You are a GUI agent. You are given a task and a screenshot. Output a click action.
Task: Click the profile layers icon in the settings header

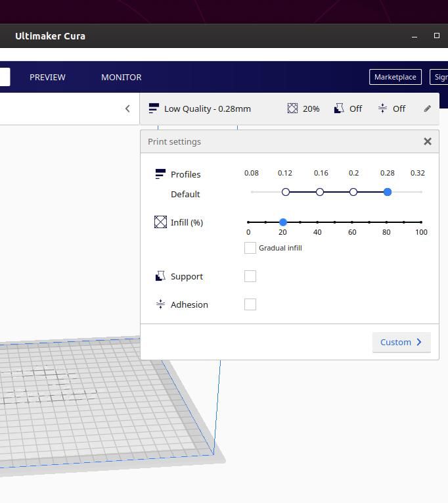154,108
